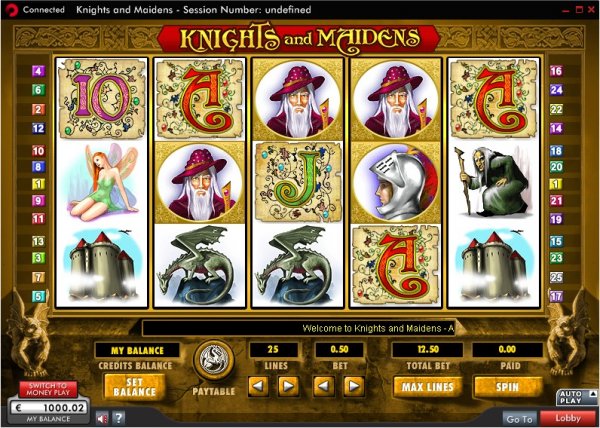
Task: Raise the bet using the right arrow
Action: 354,386
